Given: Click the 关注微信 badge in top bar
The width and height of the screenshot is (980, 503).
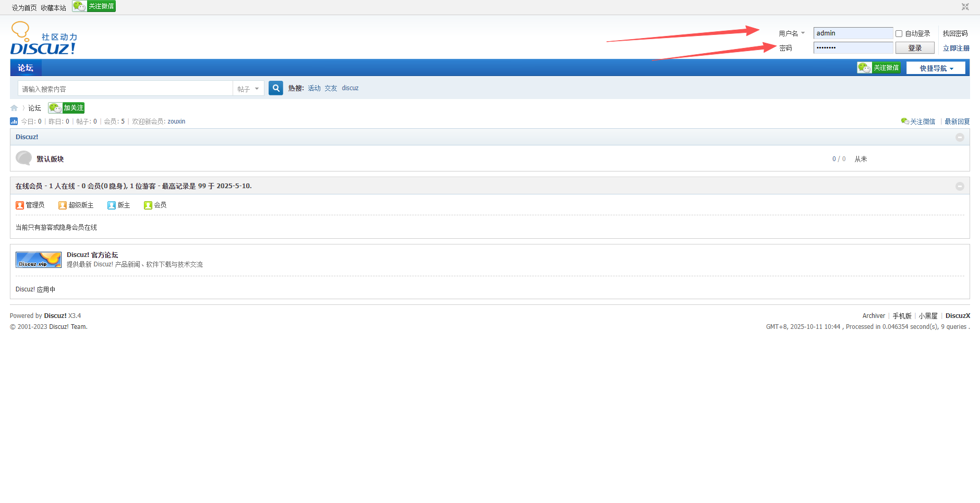Looking at the screenshot, I should (x=94, y=6).
